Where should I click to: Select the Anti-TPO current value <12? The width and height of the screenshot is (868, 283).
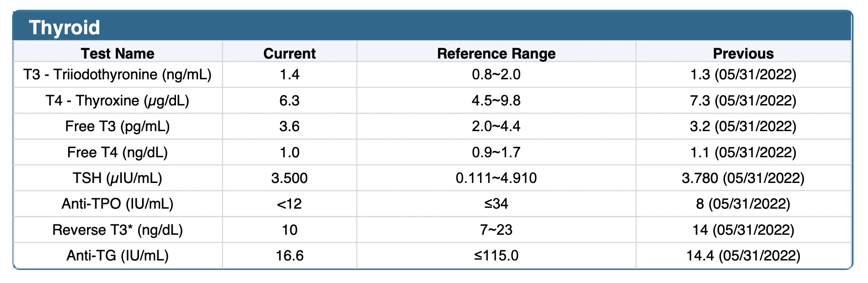[290, 204]
